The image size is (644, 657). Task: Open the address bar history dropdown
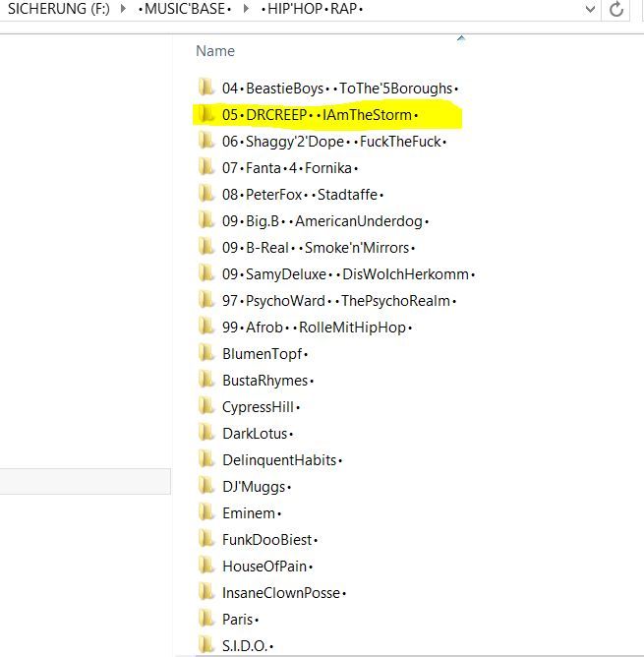[x=590, y=9]
